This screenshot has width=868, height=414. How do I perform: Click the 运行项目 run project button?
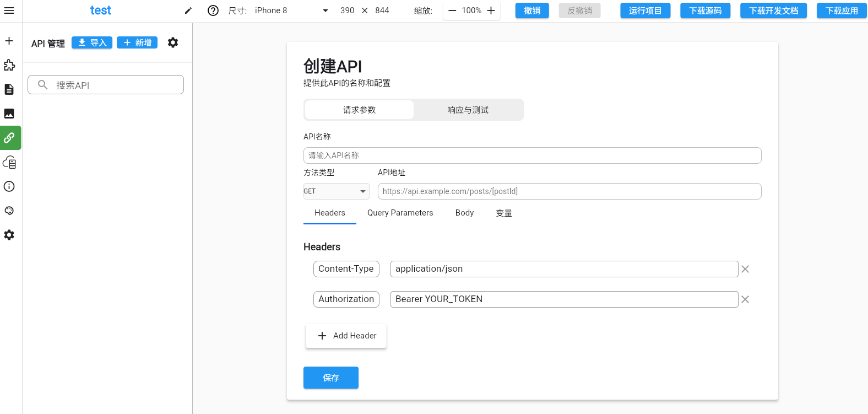point(645,10)
